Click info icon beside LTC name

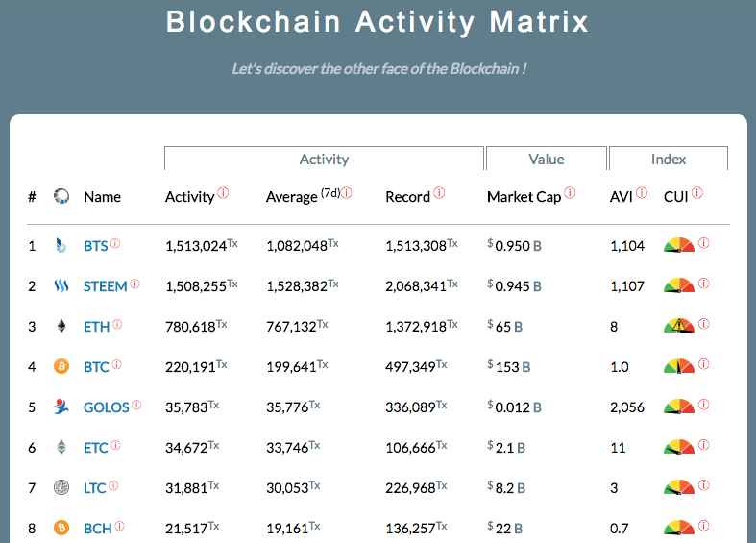click(x=113, y=485)
